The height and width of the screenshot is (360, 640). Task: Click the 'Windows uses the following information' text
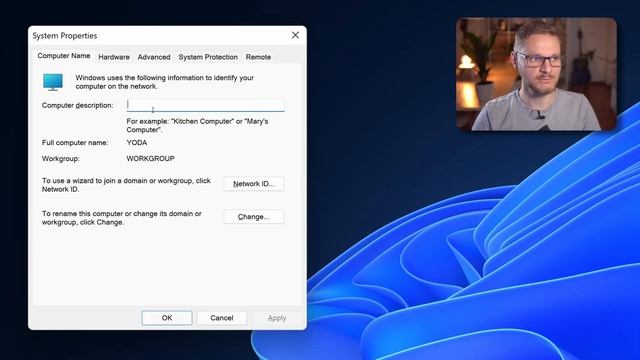(x=164, y=82)
